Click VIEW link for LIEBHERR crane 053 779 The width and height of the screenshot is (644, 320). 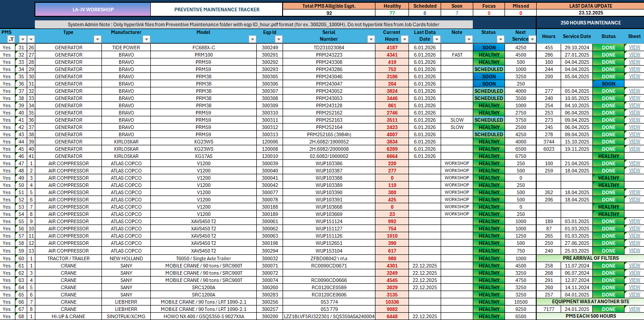634,309
